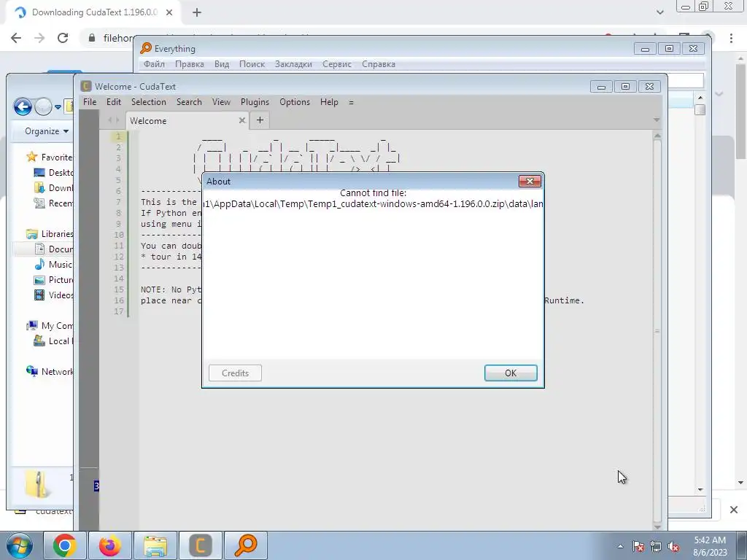This screenshot has width=747, height=560.
Task: Open CudaText from taskbar
Action: [200, 545]
